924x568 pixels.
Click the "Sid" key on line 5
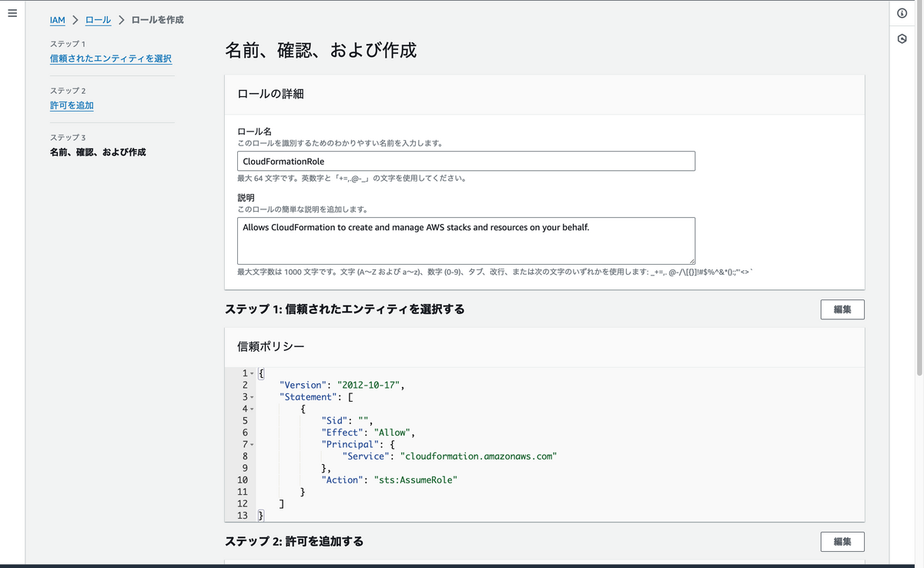coord(334,420)
